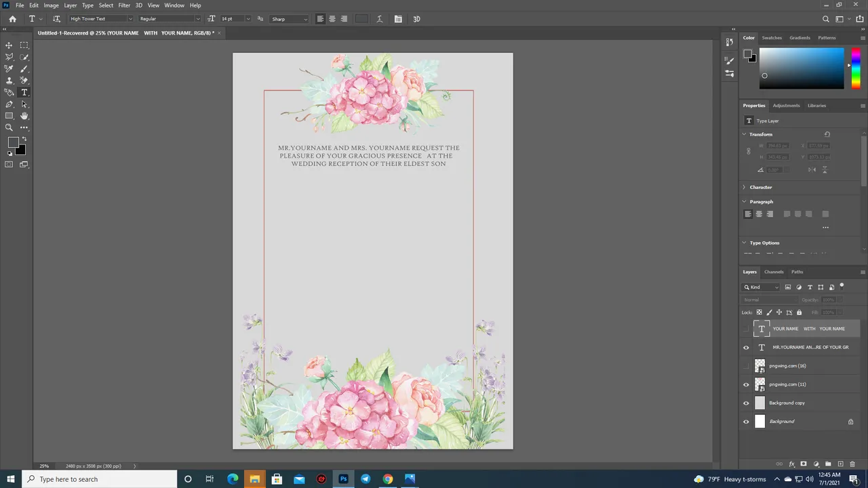
Task: Swap foreground and background colors
Action: (x=24, y=139)
